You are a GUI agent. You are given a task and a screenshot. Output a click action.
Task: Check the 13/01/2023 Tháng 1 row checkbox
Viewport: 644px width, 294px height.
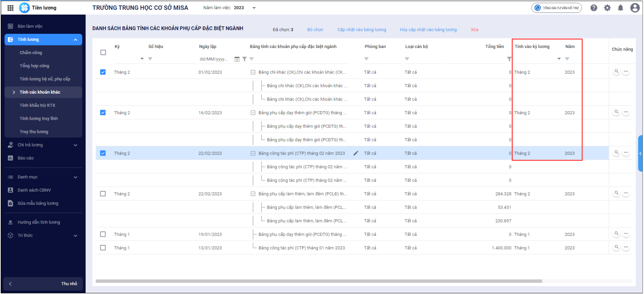[103, 248]
